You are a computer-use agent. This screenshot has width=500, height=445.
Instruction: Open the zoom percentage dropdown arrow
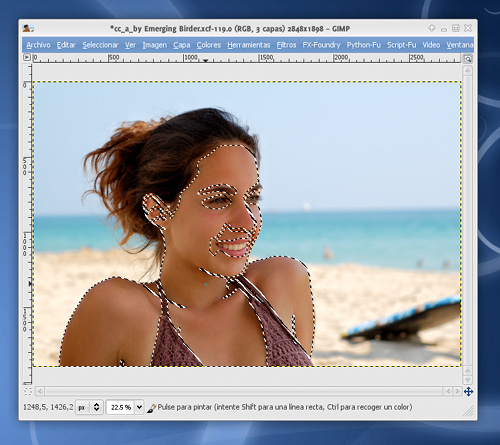click(x=139, y=407)
